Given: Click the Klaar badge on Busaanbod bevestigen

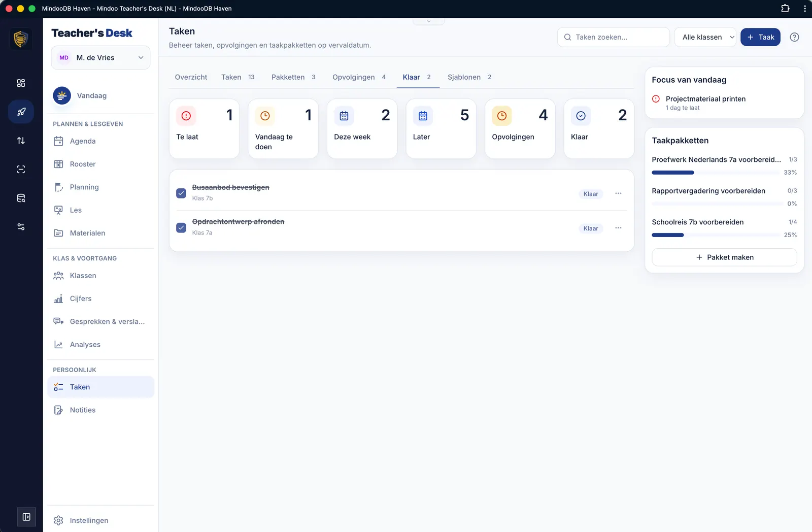Looking at the screenshot, I should coord(591,194).
